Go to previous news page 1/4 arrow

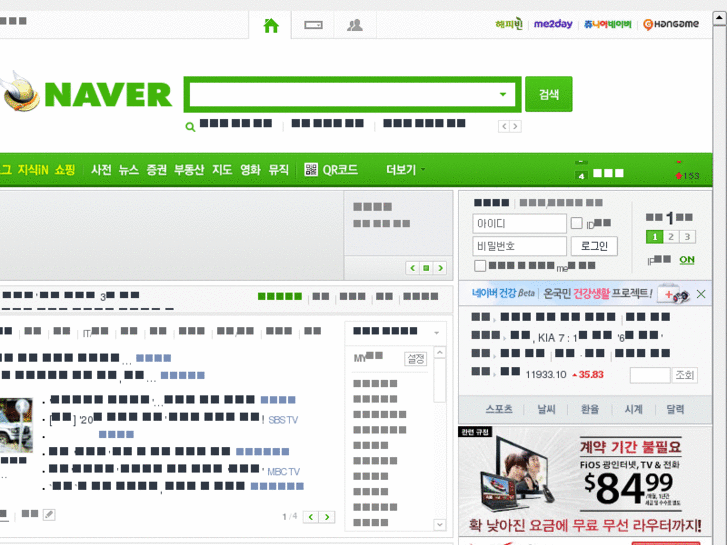pos(311,517)
